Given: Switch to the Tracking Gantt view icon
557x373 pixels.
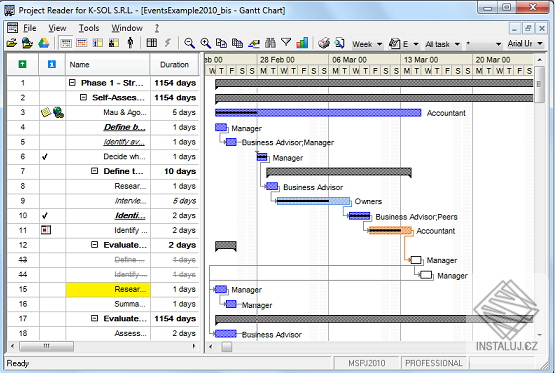Looking at the screenshot, I should [82, 43].
